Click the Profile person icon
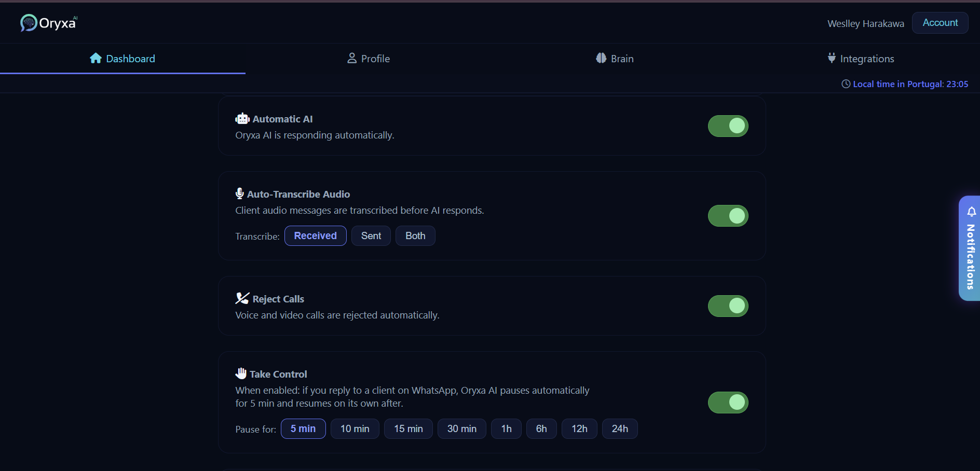 click(352, 58)
